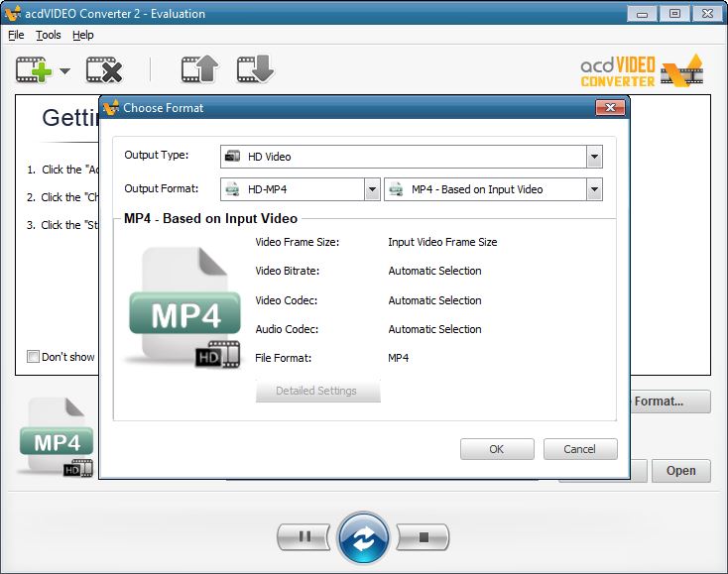This screenshot has height=574, width=728.
Task: Expand the Output Type HD Video dropdown
Action: 594,157
